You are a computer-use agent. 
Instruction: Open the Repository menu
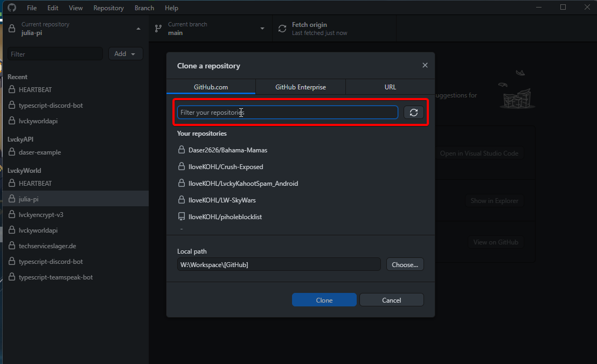click(x=108, y=8)
